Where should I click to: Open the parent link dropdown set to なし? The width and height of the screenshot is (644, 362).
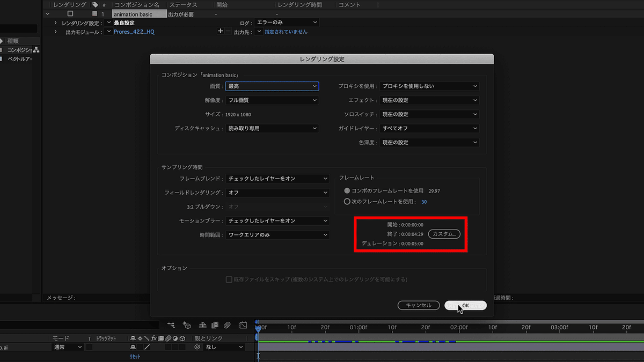pyautogui.click(x=224, y=347)
